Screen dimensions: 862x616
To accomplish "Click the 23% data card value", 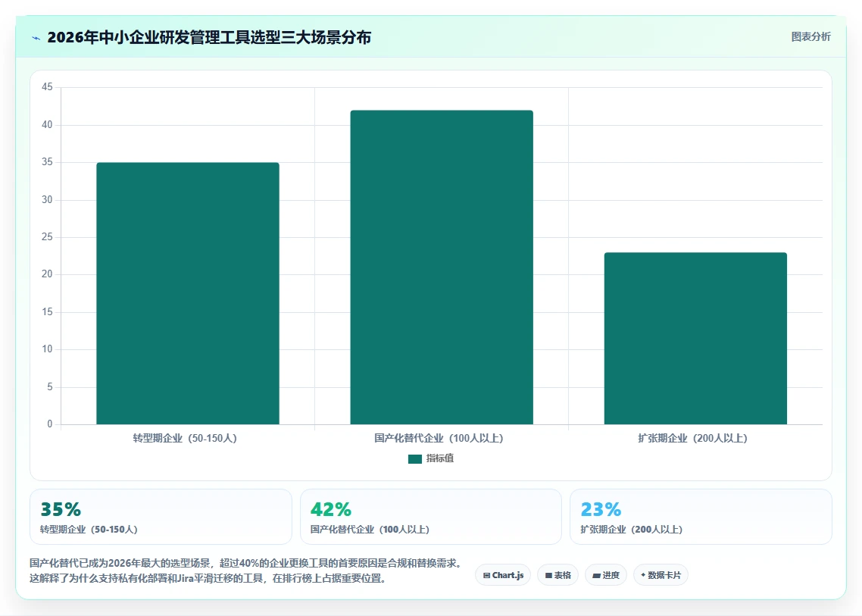I will pyautogui.click(x=601, y=509).
